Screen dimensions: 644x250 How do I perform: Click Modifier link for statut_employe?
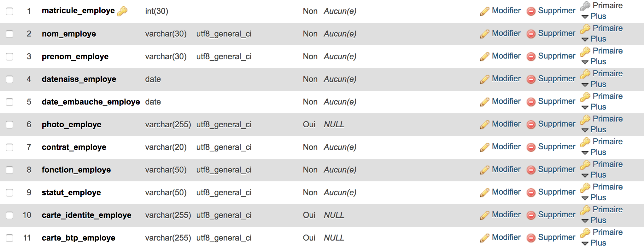coord(506,192)
